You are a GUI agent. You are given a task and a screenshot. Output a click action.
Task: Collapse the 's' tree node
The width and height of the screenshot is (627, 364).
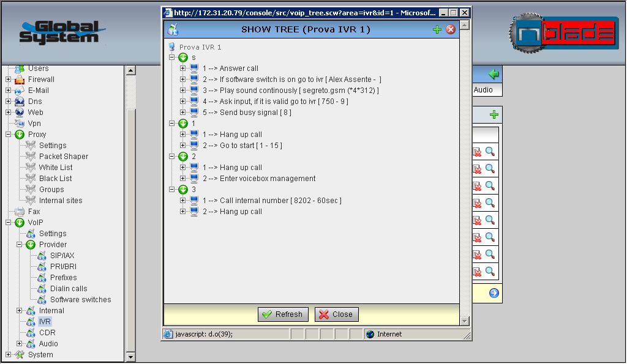172,58
